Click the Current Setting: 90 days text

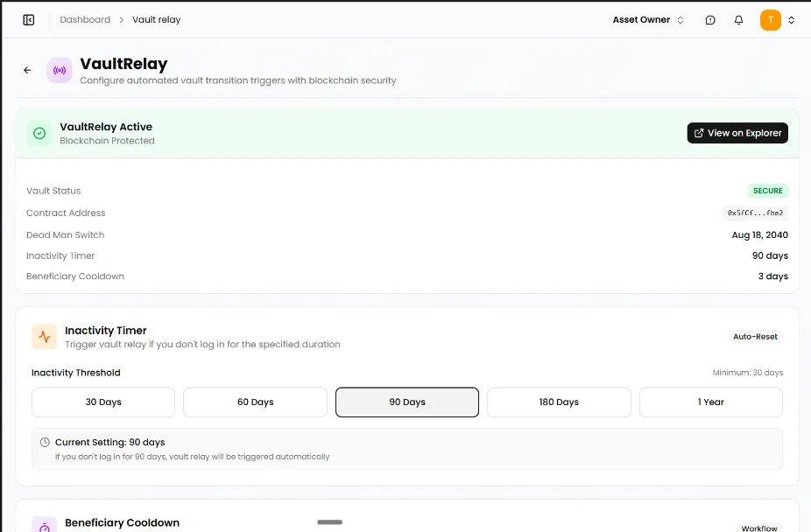[x=110, y=442]
